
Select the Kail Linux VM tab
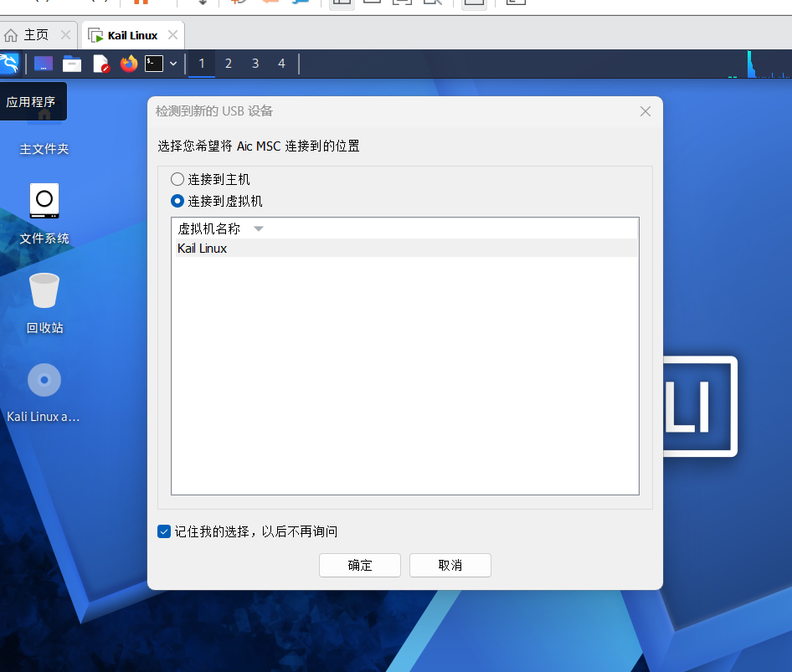click(x=132, y=35)
